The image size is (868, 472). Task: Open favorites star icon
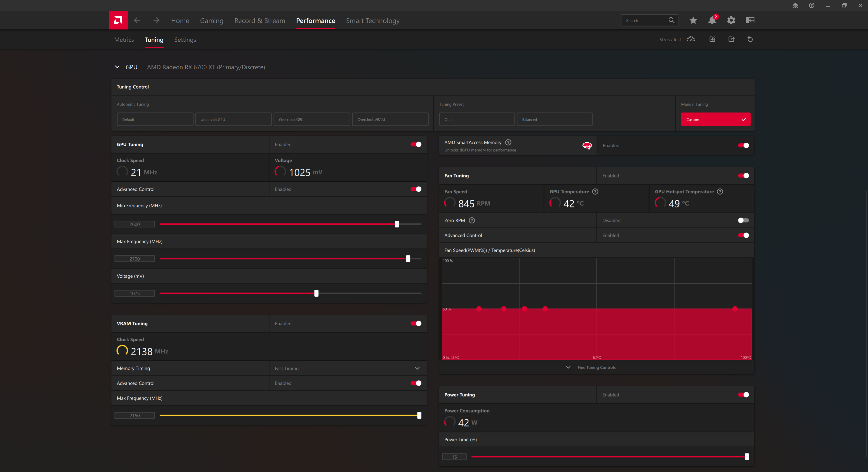[x=693, y=20]
